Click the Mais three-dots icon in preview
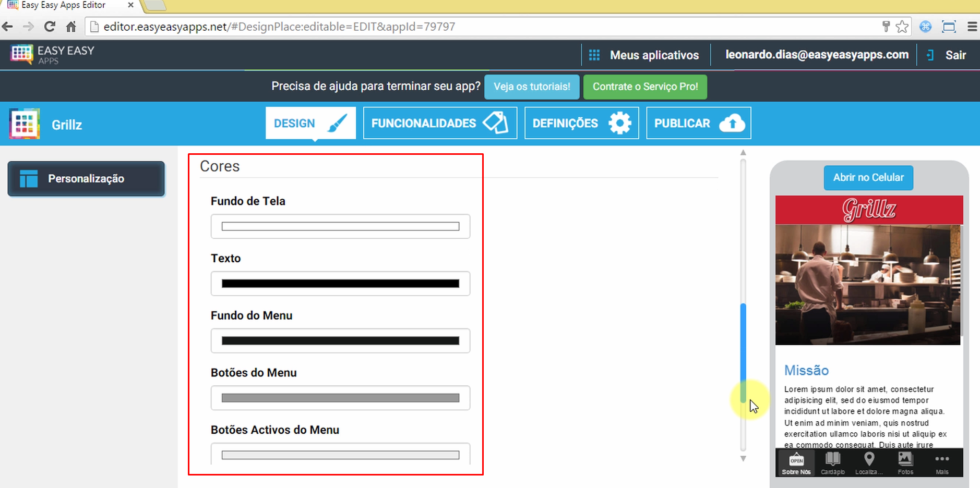This screenshot has height=488, width=980. point(942,460)
